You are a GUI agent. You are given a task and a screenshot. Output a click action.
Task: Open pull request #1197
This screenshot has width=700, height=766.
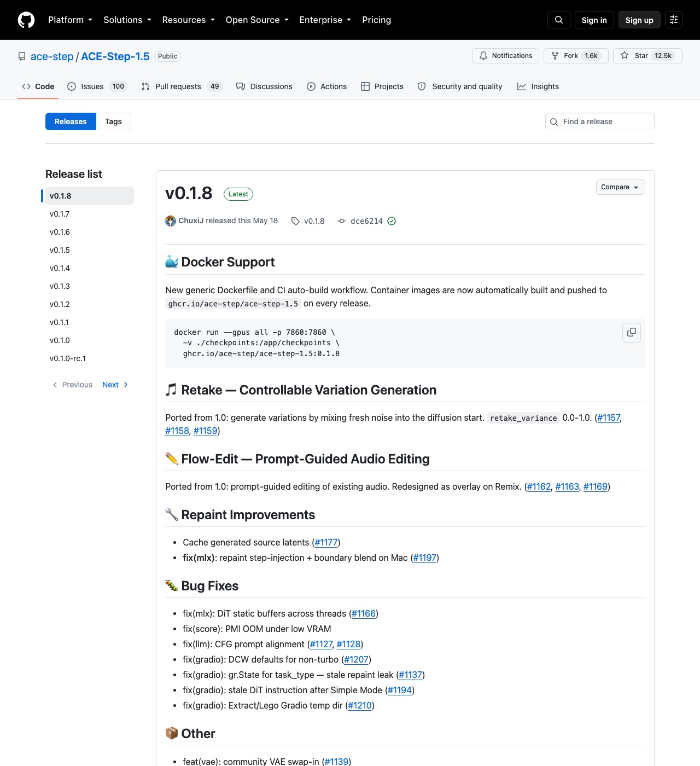point(425,558)
